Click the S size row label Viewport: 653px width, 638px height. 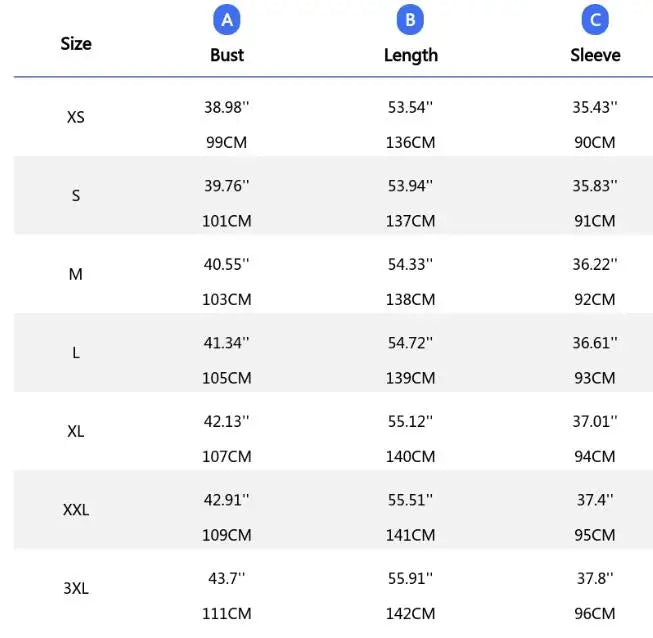(76, 196)
